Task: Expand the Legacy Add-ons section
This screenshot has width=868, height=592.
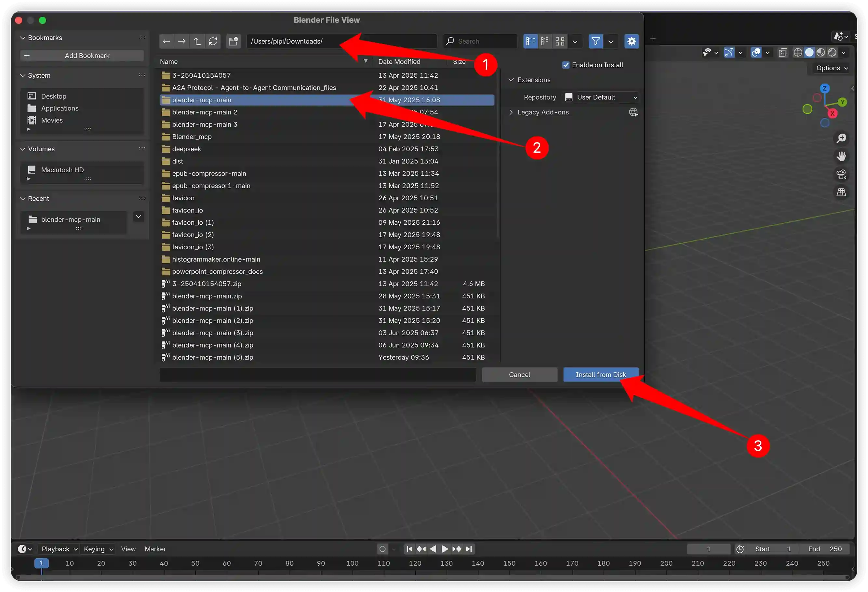Action: click(x=511, y=112)
